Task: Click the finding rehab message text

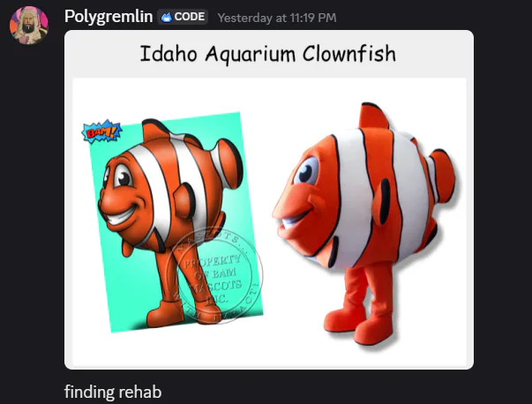Action: 113,392
